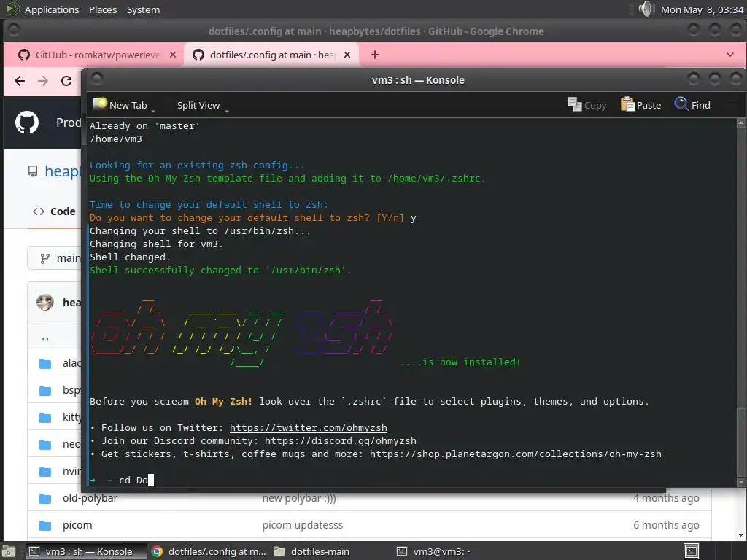Screen dimensions: 747x560
Task: Click the old-polybar folder icon
Action: pos(45,499)
